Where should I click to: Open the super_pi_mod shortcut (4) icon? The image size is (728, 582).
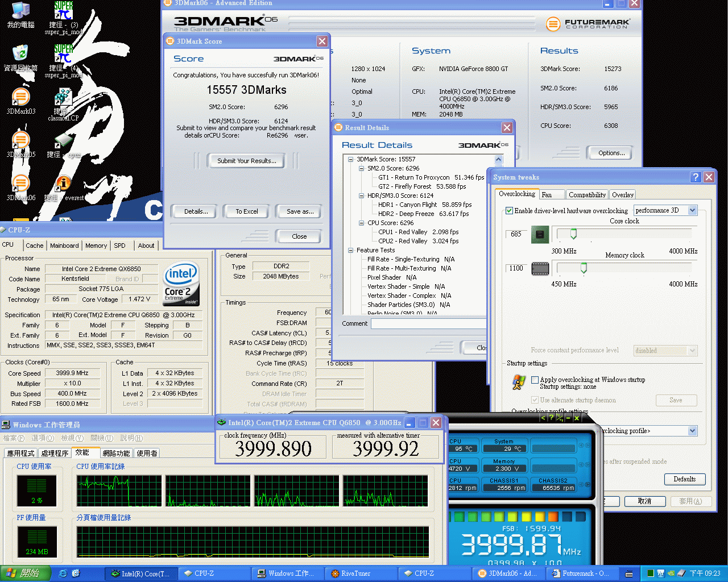pos(63,60)
